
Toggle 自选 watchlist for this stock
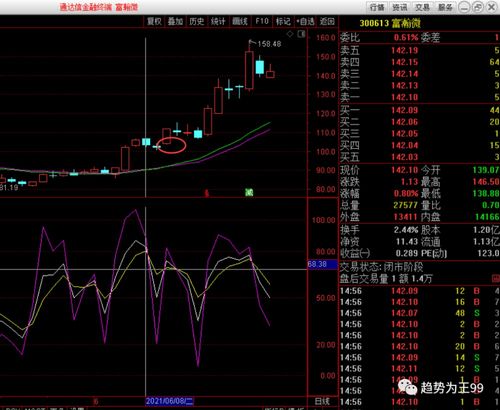(306, 21)
